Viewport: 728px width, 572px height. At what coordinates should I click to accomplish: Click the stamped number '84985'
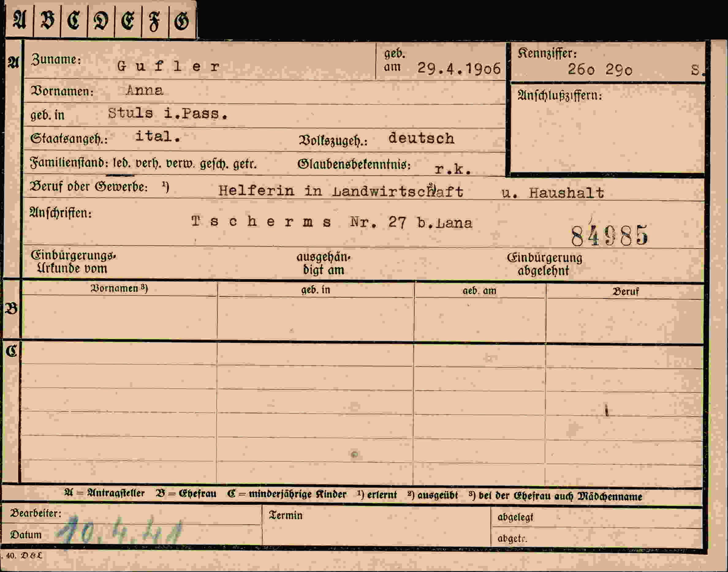tap(609, 235)
